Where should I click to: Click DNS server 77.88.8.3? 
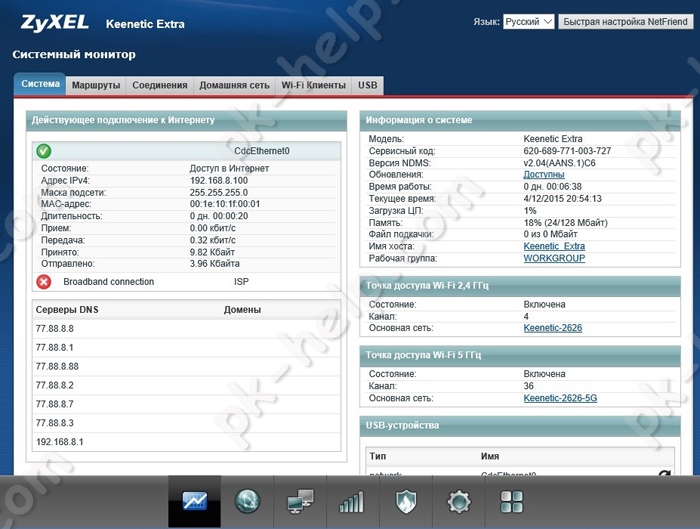(54, 423)
